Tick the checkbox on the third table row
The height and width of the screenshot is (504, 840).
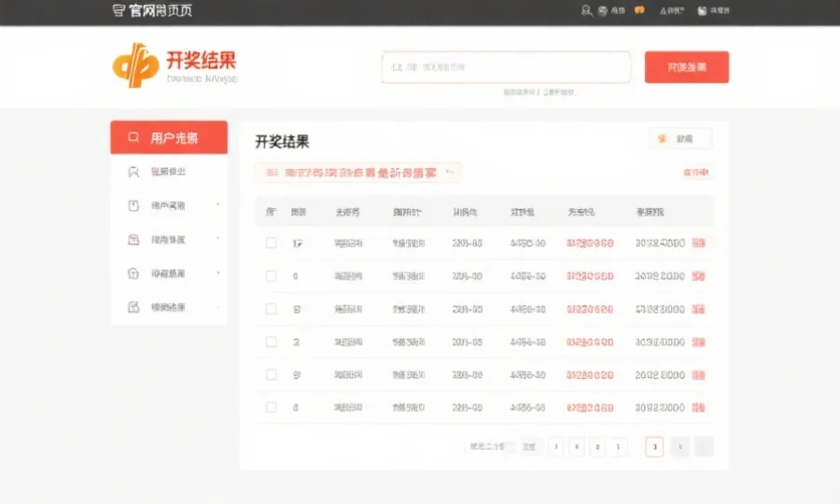pyautogui.click(x=271, y=309)
